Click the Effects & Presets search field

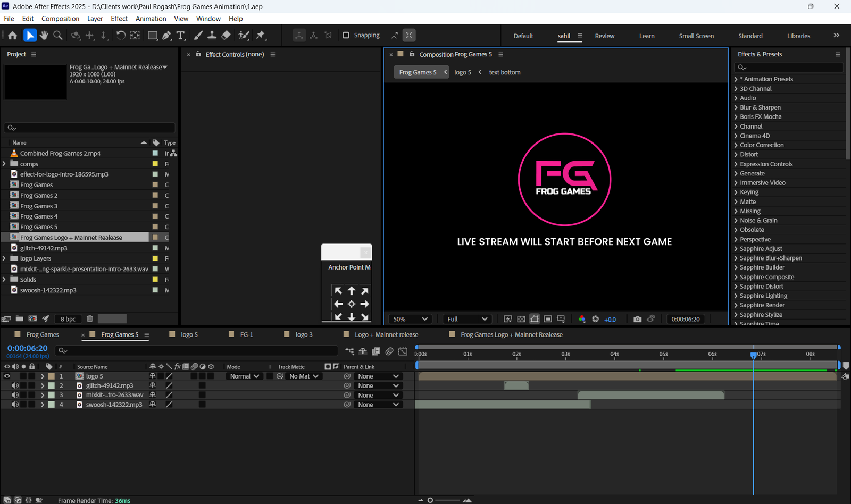pos(789,68)
